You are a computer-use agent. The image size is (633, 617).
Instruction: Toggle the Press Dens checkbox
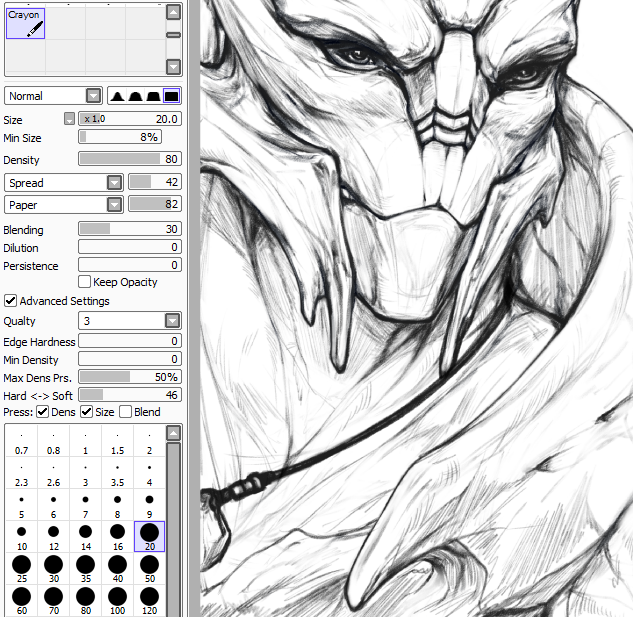point(43,412)
